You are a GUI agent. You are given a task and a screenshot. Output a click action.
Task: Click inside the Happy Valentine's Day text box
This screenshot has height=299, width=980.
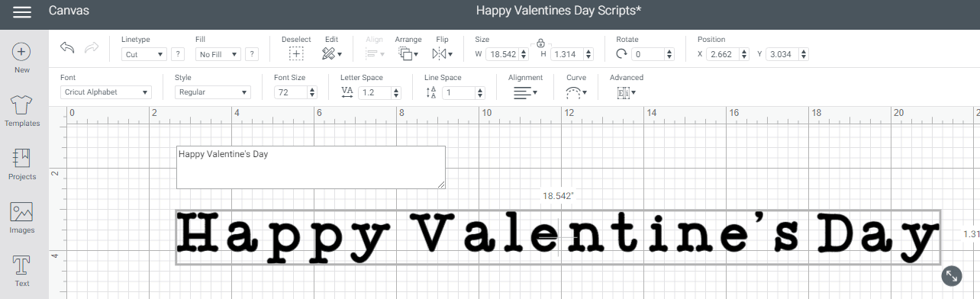click(x=311, y=167)
